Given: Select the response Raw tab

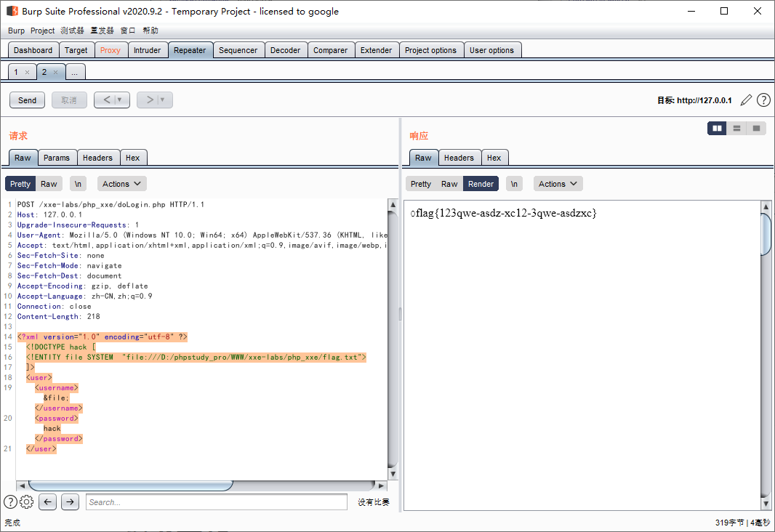Looking at the screenshot, I should click(423, 158).
